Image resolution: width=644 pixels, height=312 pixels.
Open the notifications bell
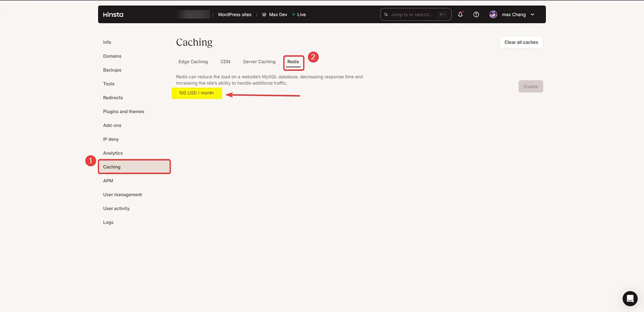click(x=460, y=15)
